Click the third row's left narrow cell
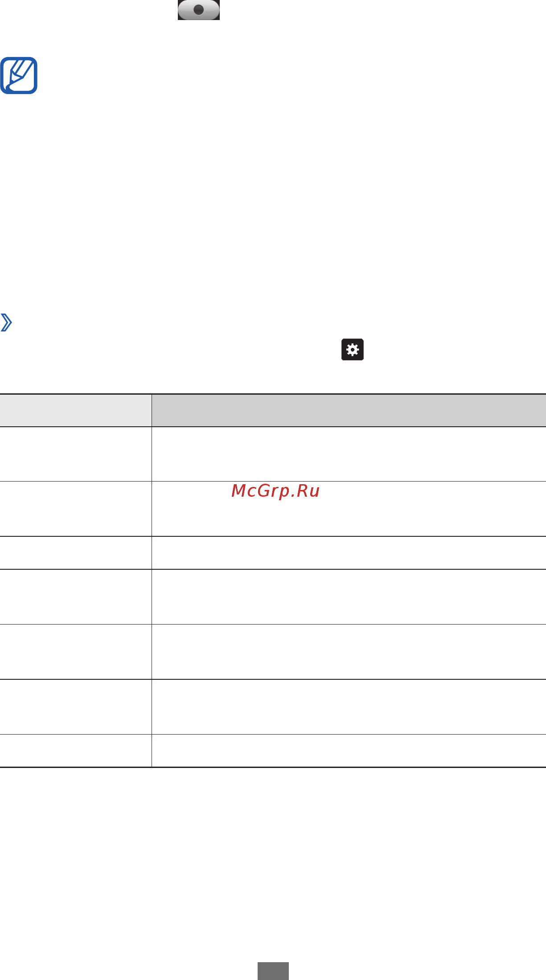The width and height of the screenshot is (546, 980). tap(76, 553)
